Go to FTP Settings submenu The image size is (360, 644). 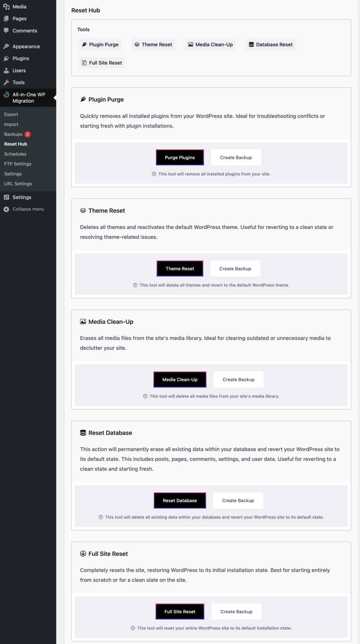(18, 164)
